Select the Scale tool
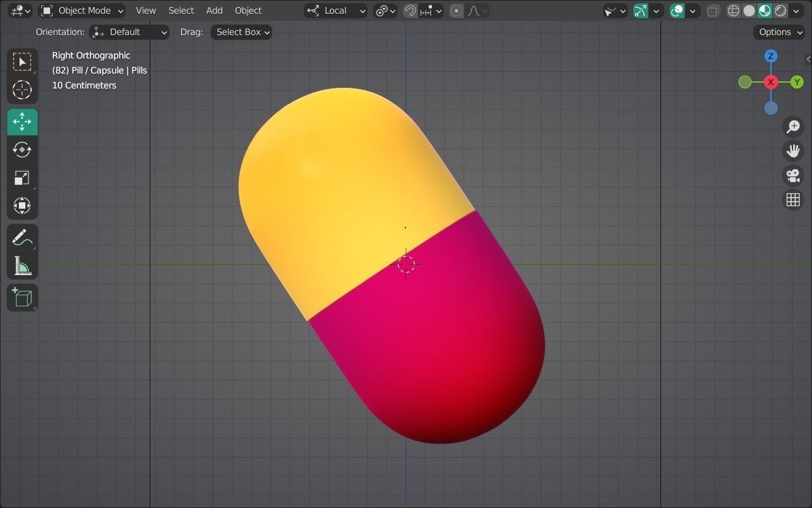The height and width of the screenshot is (508, 812). click(22, 177)
